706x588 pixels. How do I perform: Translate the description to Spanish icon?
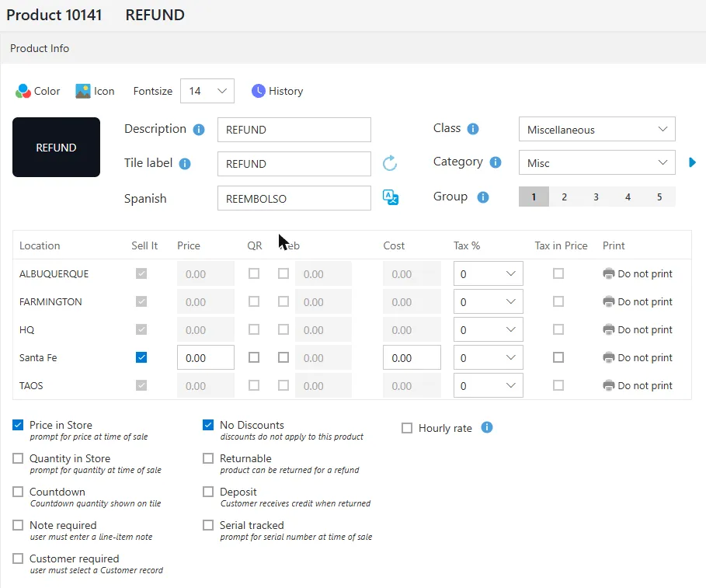click(391, 197)
